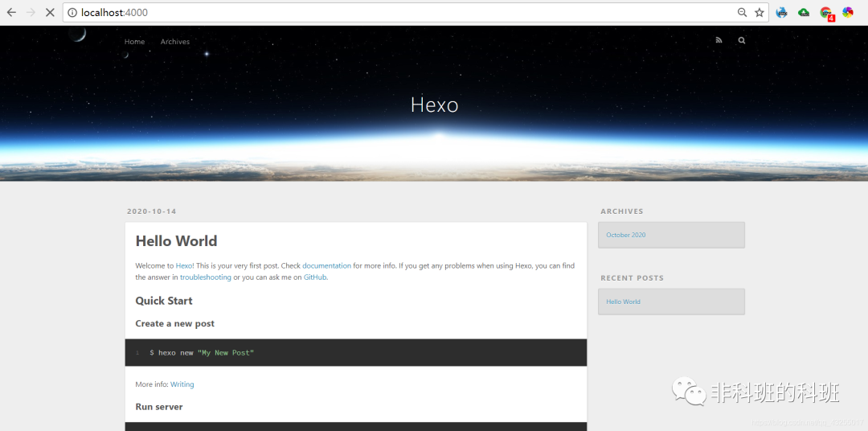This screenshot has width=868, height=431.
Task: Open the 2020-10-14 post date link
Action: [152, 211]
